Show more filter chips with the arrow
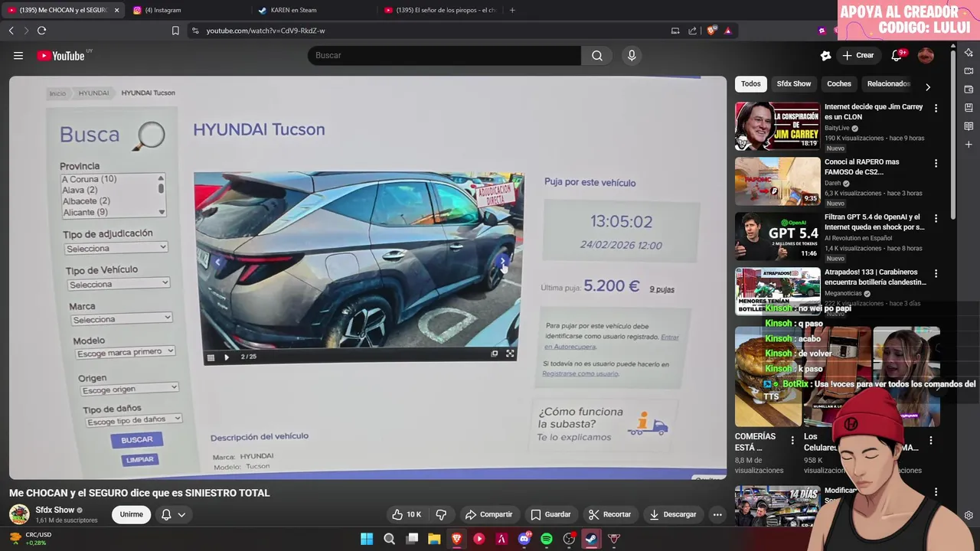Image resolution: width=980 pixels, height=551 pixels. click(928, 86)
